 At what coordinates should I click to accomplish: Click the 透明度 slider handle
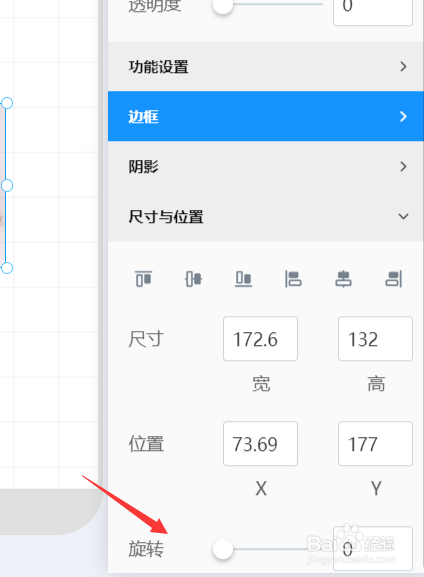coord(223,5)
